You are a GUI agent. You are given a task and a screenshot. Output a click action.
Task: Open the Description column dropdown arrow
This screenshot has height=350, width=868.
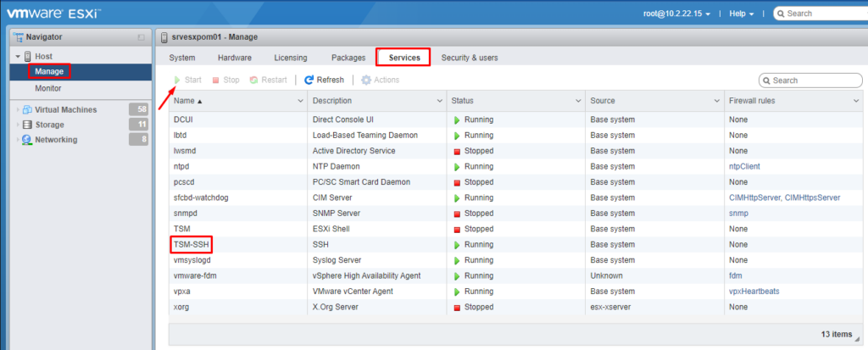(440, 101)
